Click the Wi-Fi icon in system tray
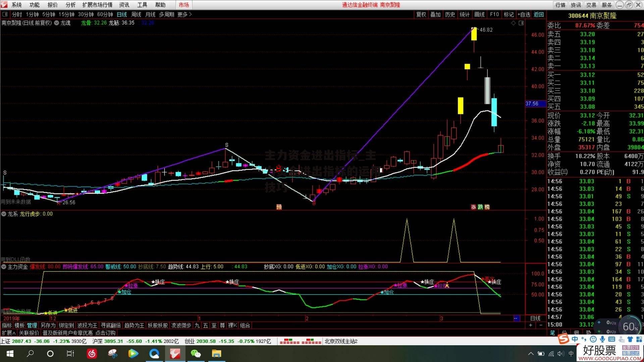 (x=551, y=354)
